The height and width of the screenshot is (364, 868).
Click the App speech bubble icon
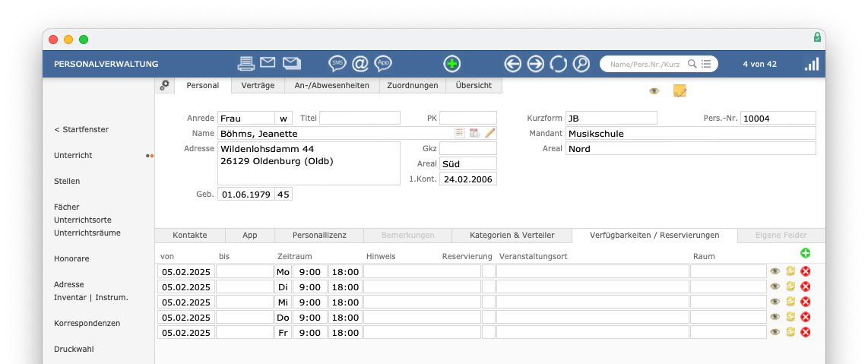click(x=383, y=64)
